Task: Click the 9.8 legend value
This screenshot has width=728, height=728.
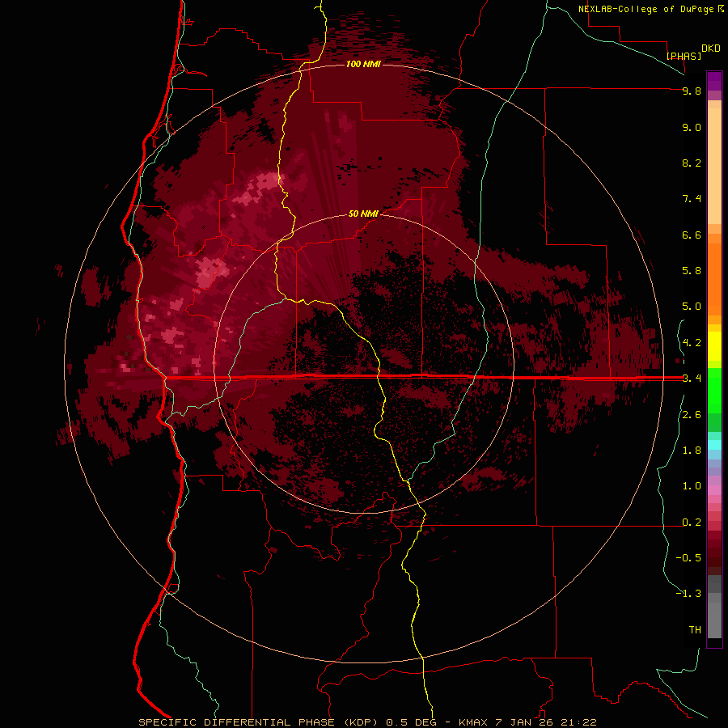Action: click(x=692, y=91)
